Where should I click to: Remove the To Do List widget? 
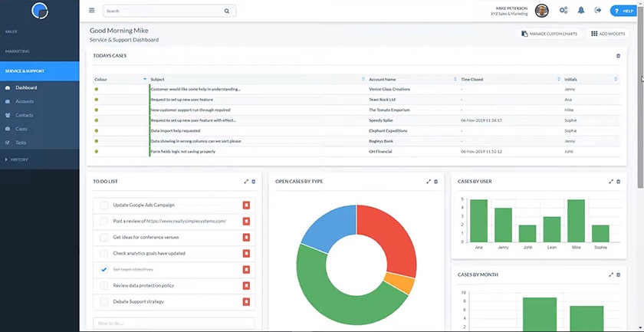[254, 181]
